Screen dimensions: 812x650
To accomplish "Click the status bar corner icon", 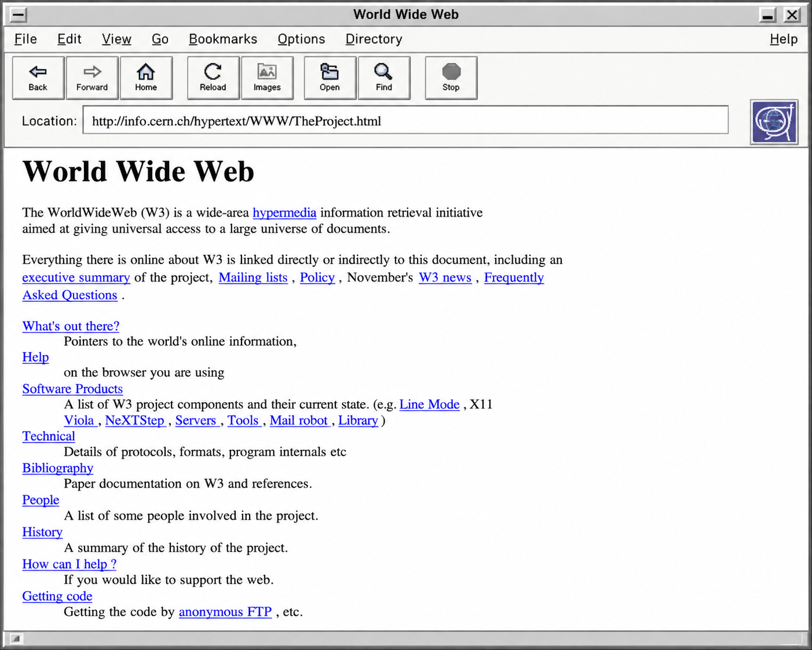I will 16,638.
